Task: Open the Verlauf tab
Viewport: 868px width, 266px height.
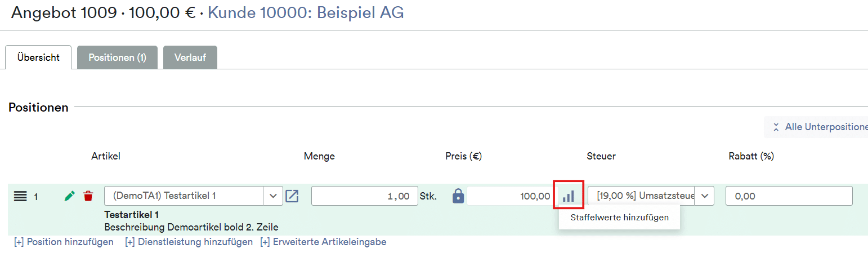Action: coord(190,57)
